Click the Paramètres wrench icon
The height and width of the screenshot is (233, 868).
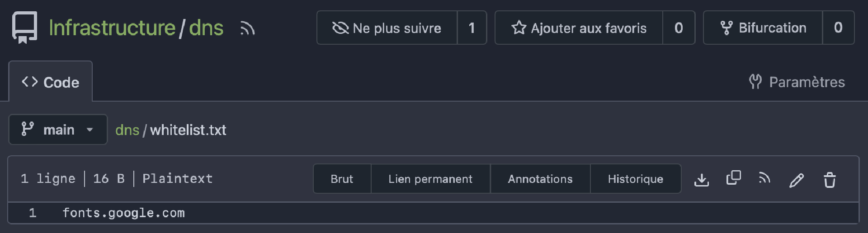[x=755, y=82]
